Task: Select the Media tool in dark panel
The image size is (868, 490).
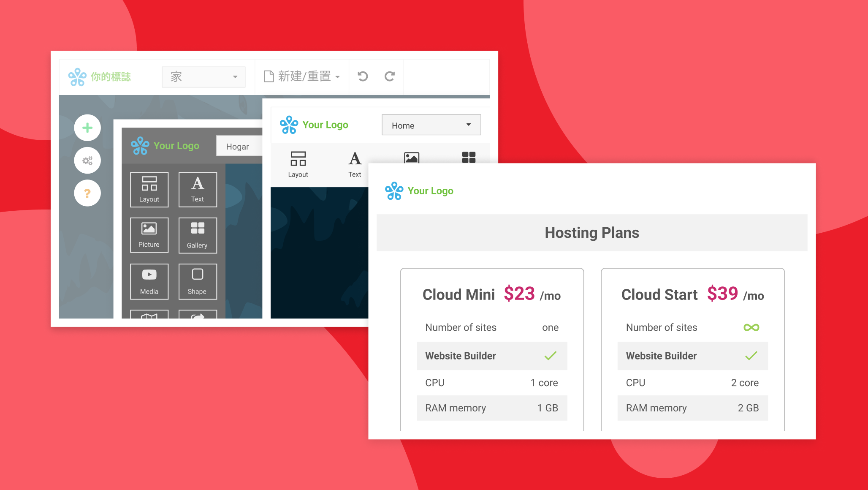Action: 149,281
